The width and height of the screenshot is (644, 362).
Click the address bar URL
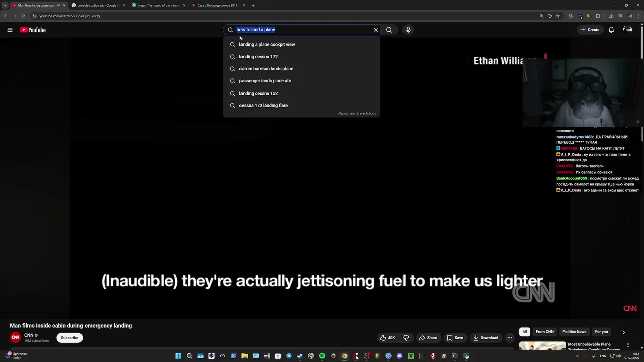pos(69,16)
